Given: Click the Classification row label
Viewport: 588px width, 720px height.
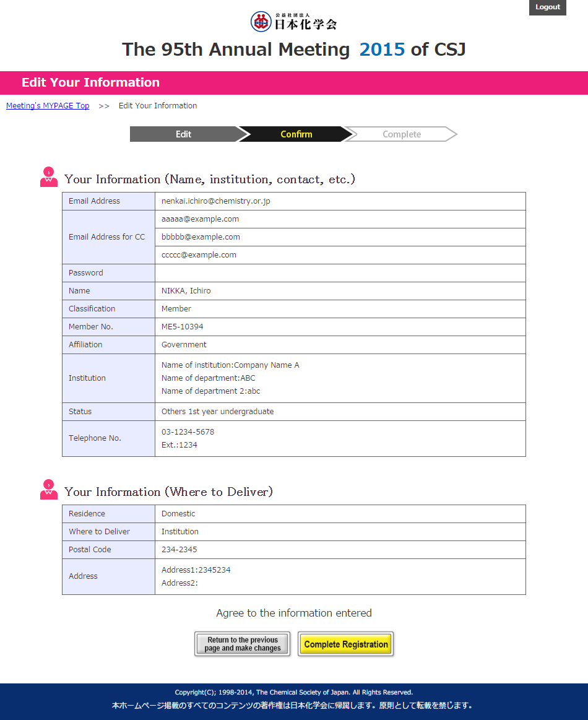Looking at the screenshot, I should pos(92,308).
